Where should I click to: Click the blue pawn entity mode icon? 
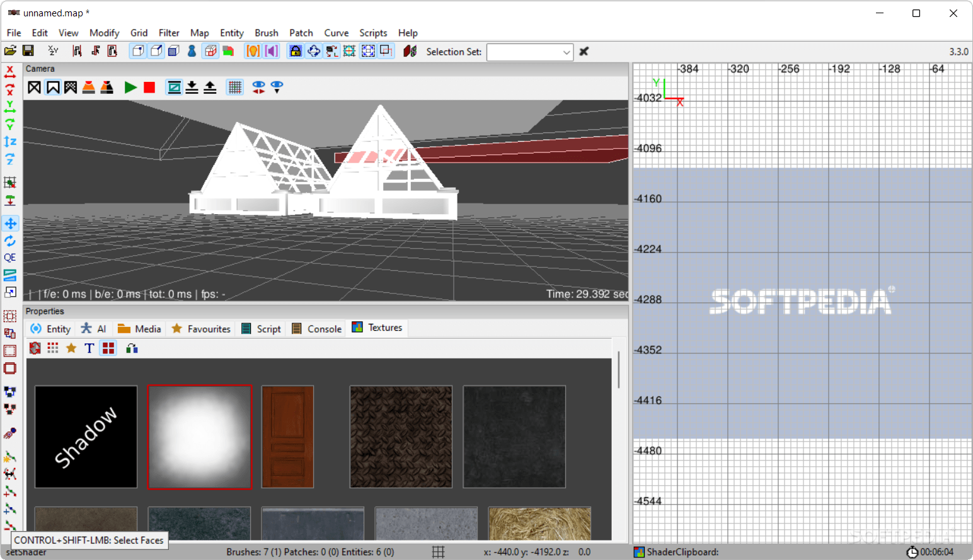coord(192,51)
